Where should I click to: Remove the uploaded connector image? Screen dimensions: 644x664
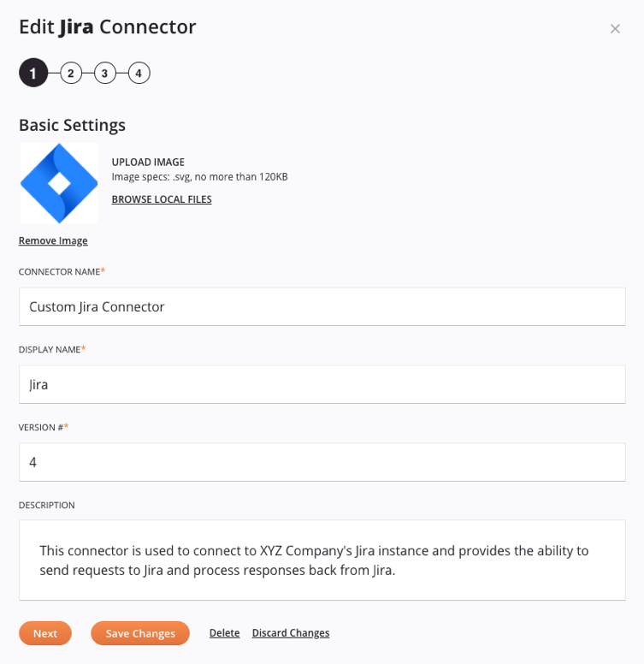pyautogui.click(x=53, y=240)
